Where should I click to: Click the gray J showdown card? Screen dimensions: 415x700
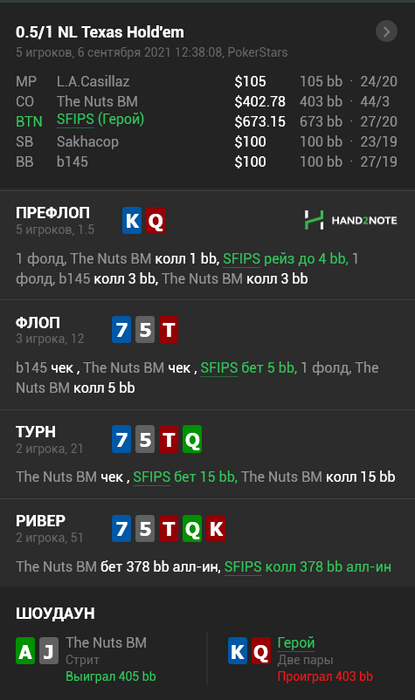click(x=49, y=651)
